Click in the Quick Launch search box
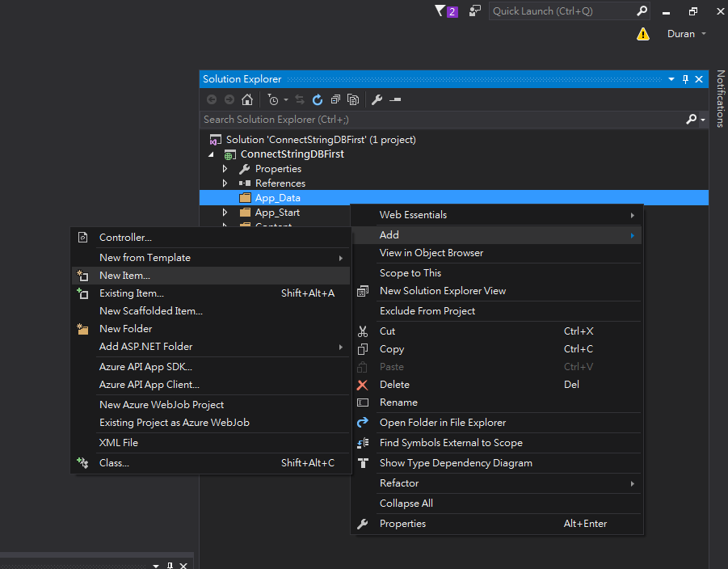 [562, 11]
